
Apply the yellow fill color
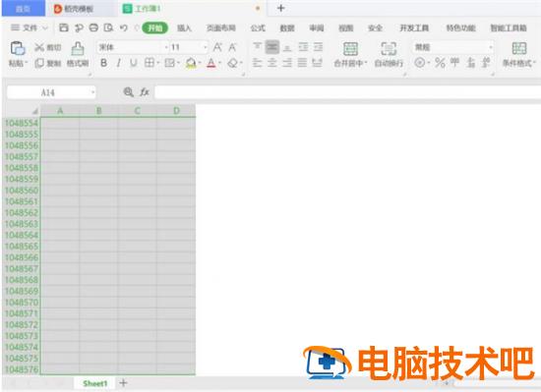[191, 63]
